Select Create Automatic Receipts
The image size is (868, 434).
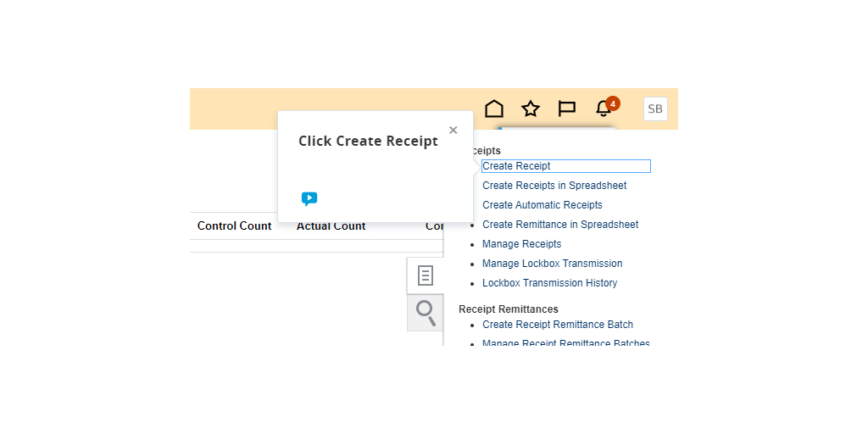(x=542, y=205)
